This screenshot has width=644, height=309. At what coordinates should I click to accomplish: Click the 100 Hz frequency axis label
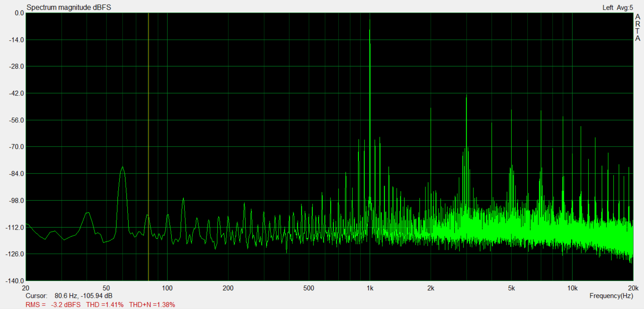point(167,288)
